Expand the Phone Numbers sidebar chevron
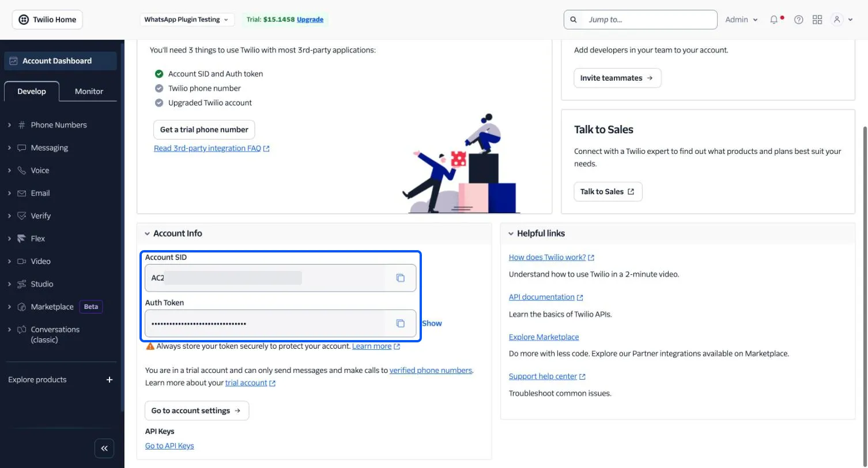 pyautogui.click(x=9, y=125)
